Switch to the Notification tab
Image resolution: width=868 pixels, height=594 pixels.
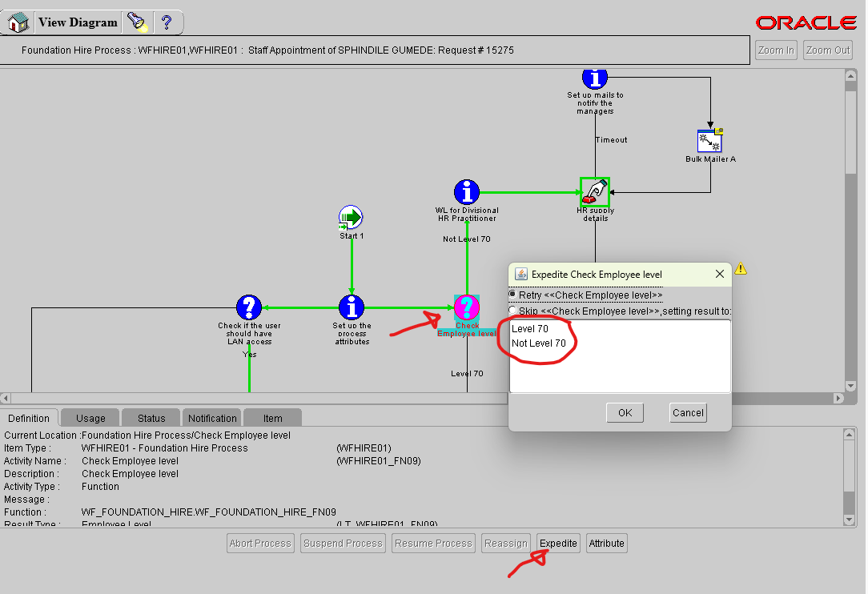212,418
